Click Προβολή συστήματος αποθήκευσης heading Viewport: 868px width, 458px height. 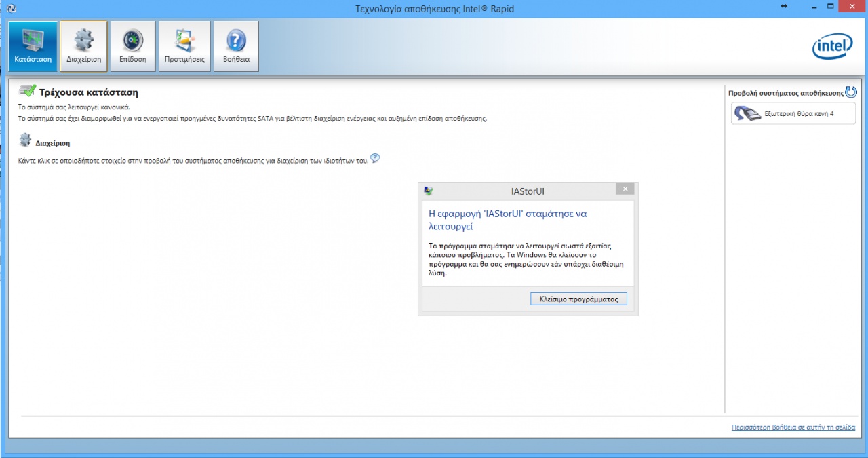786,93
